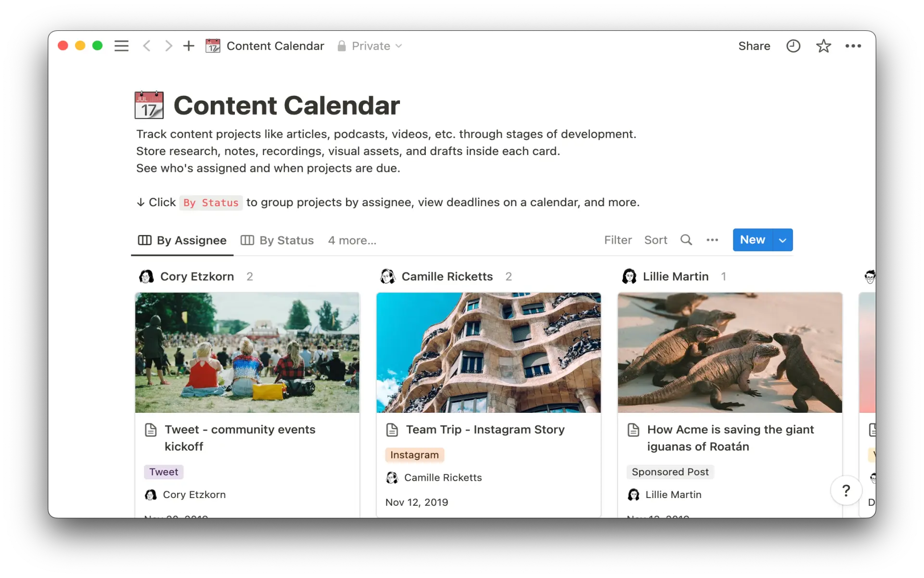Open the Sort options
This screenshot has height=578, width=924.
pyautogui.click(x=655, y=240)
